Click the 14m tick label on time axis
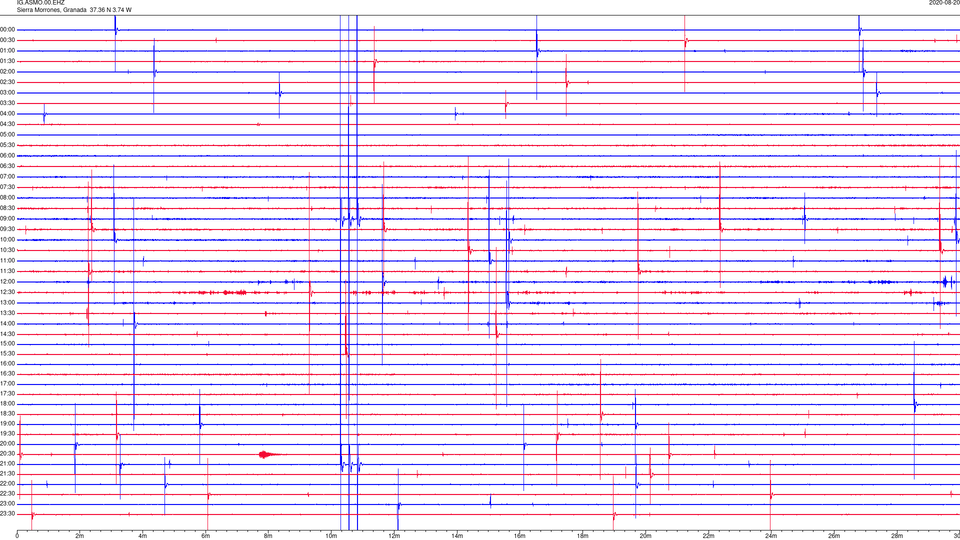Viewport: 960px width, 540px height. point(457,536)
